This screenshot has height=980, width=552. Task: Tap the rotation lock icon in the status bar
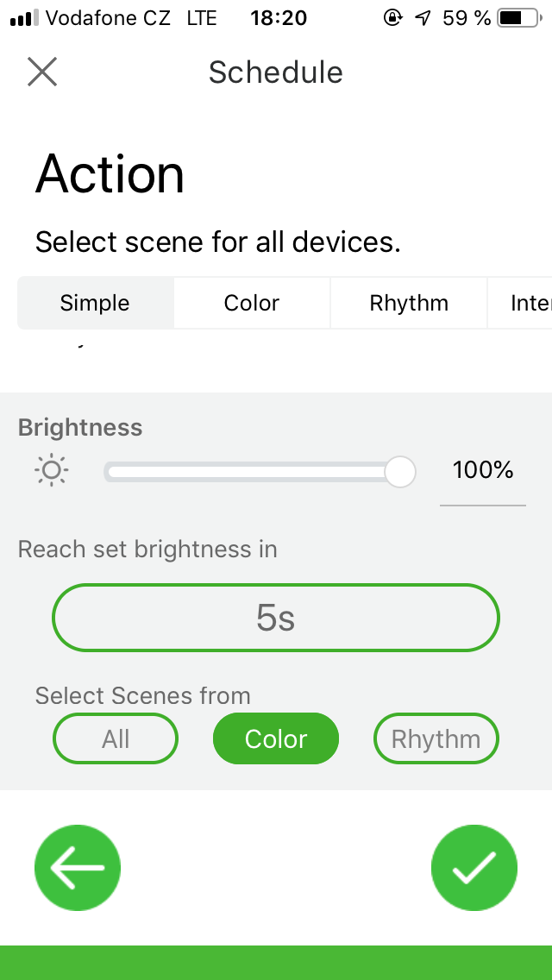pos(393,17)
